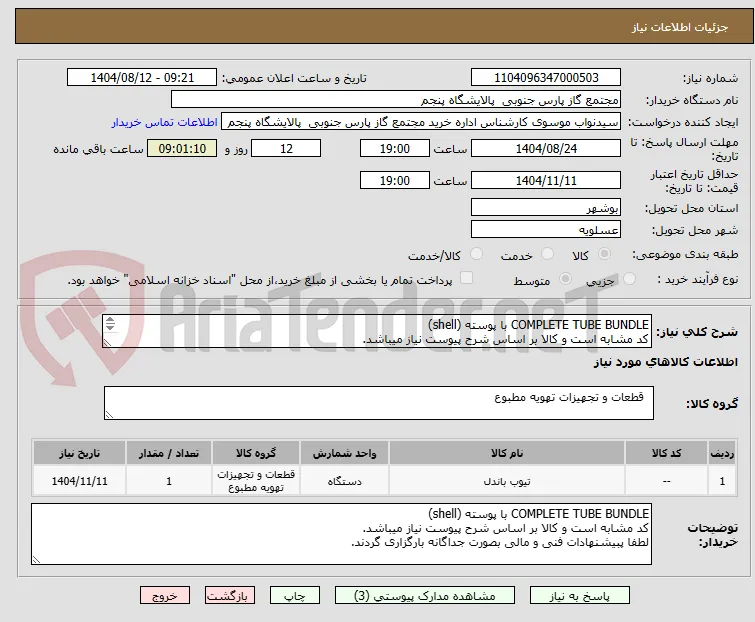Click the گروه کالا text area
The height and width of the screenshot is (622, 755).
point(378,403)
